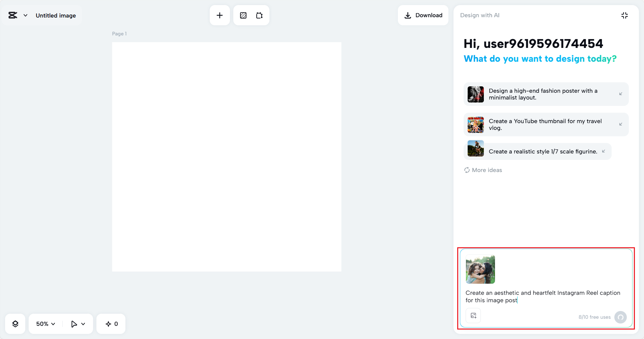Open the Layers panel icon at bottom left
The height and width of the screenshot is (339, 644).
pyautogui.click(x=15, y=323)
